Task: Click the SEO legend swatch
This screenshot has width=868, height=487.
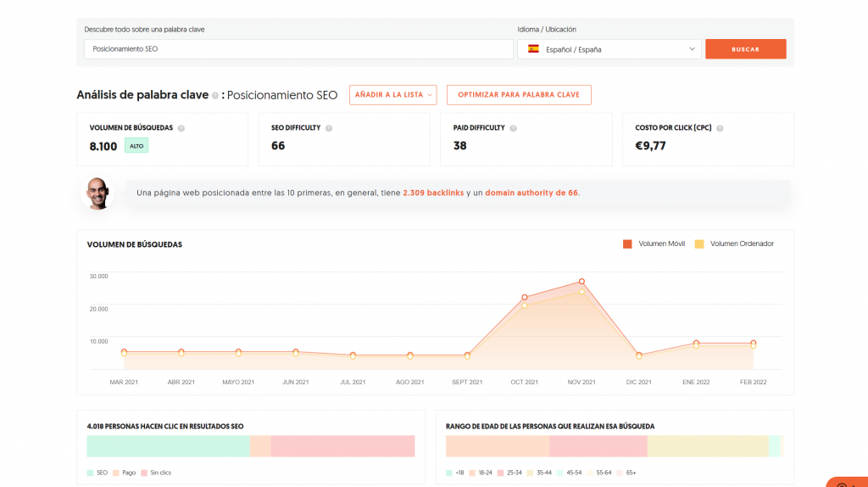Action: pyautogui.click(x=90, y=473)
